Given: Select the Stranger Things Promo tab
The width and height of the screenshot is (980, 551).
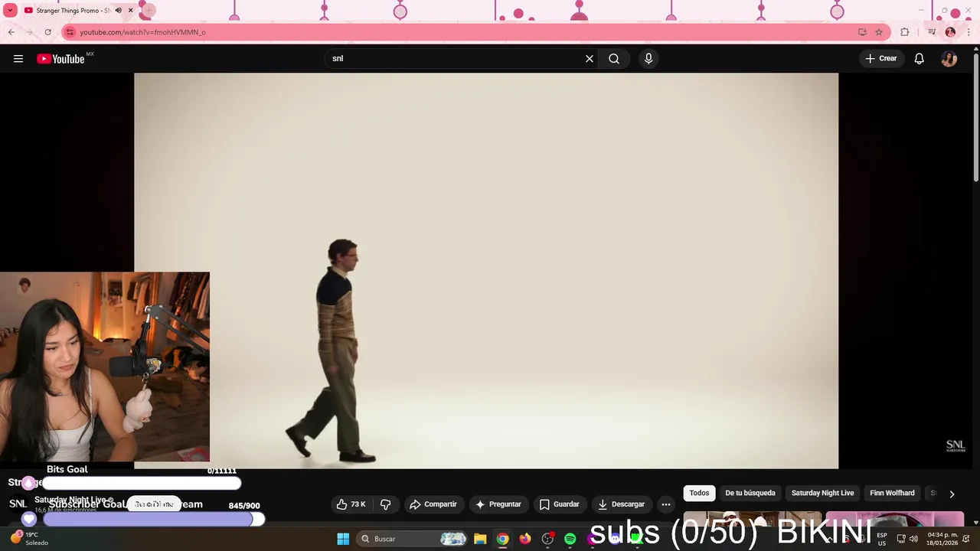Looking at the screenshot, I should point(73,11).
